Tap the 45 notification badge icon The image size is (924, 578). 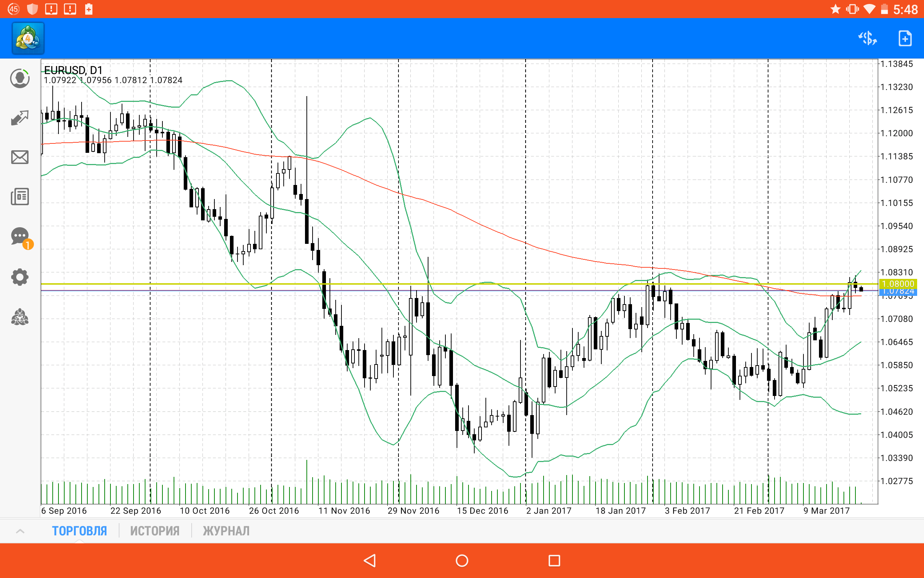pyautogui.click(x=14, y=9)
